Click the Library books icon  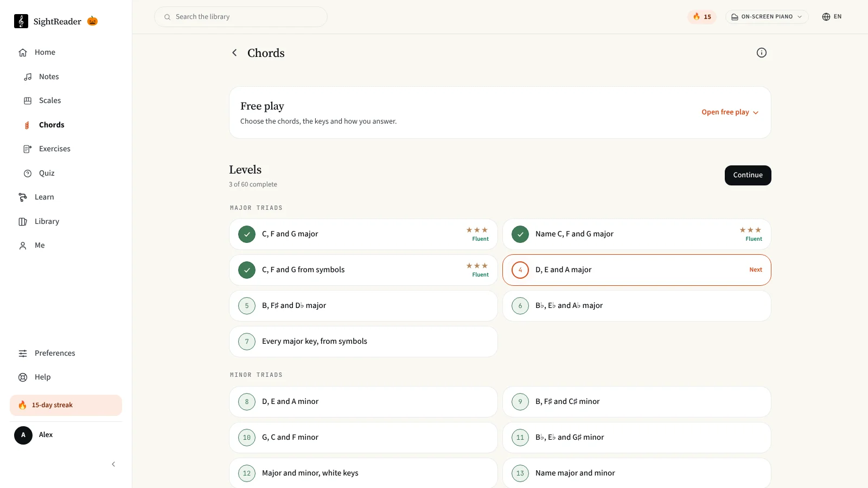click(x=23, y=222)
